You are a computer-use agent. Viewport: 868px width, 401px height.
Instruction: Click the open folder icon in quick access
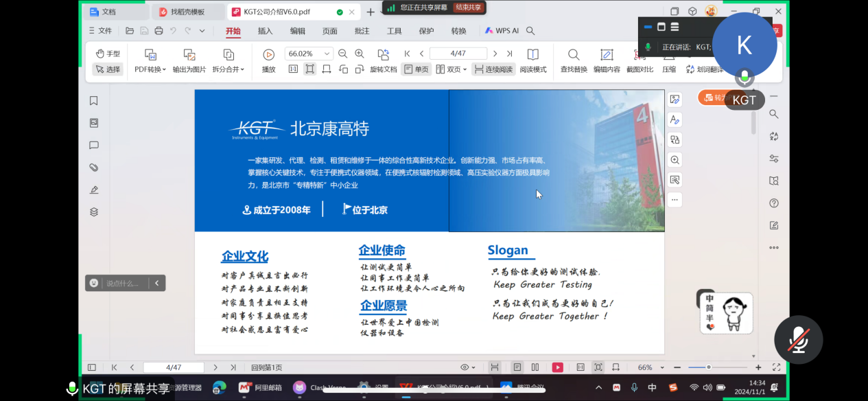pos(130,31)
